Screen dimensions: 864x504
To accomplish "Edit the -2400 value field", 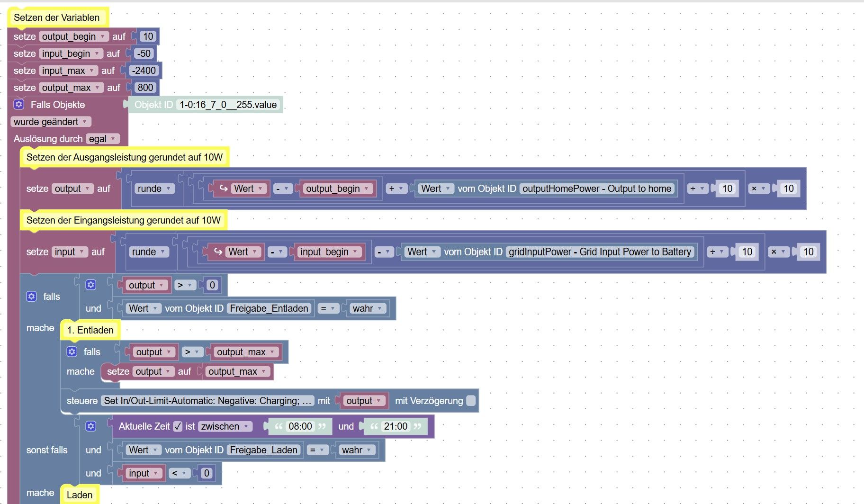I will tap(144, 71).
